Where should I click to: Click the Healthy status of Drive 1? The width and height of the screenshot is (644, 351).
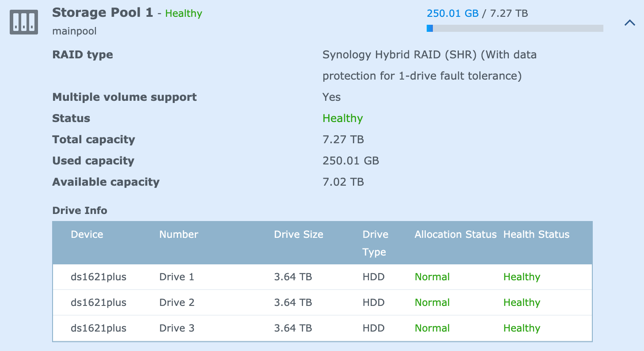(x=522, y=277)
